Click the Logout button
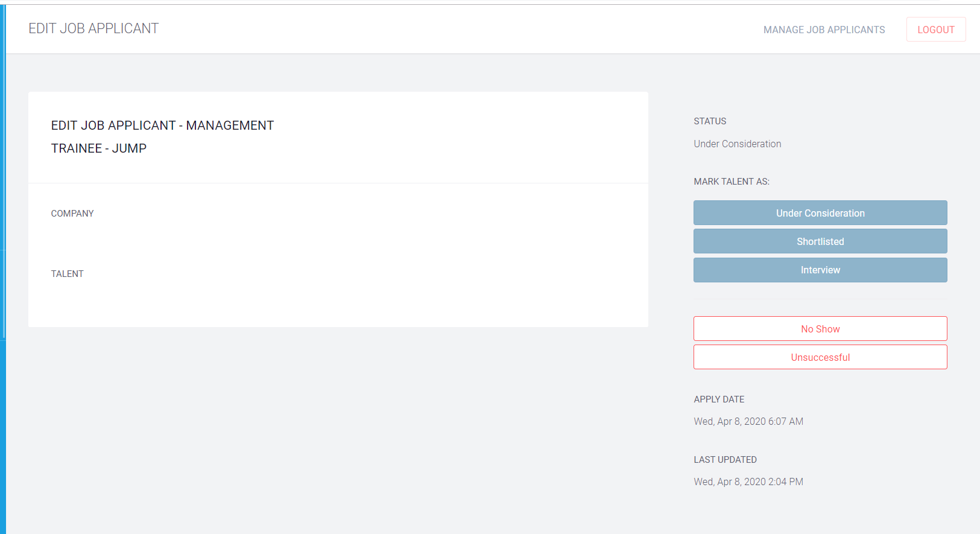 [936, 30]
